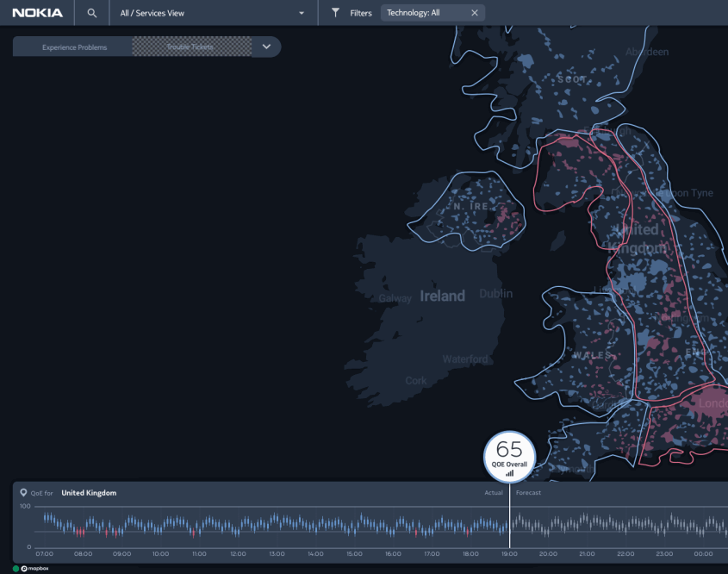
Task: Click the location pin icon beside QoE for
Action: pos(23,493)
